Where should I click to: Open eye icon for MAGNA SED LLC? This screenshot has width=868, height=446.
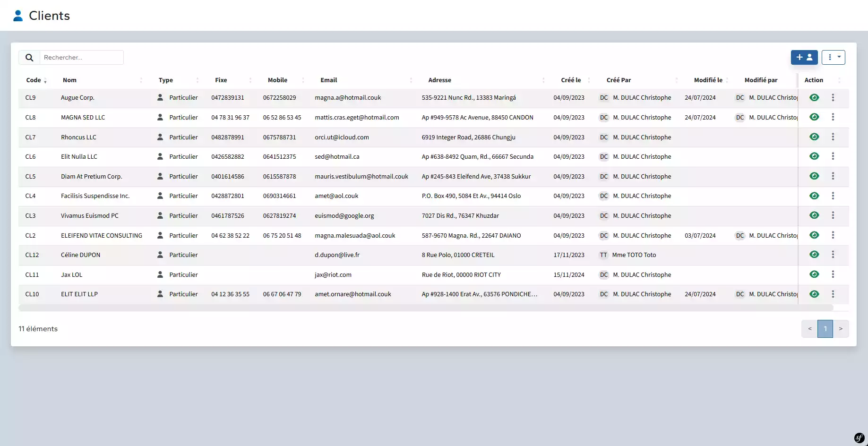814,117
